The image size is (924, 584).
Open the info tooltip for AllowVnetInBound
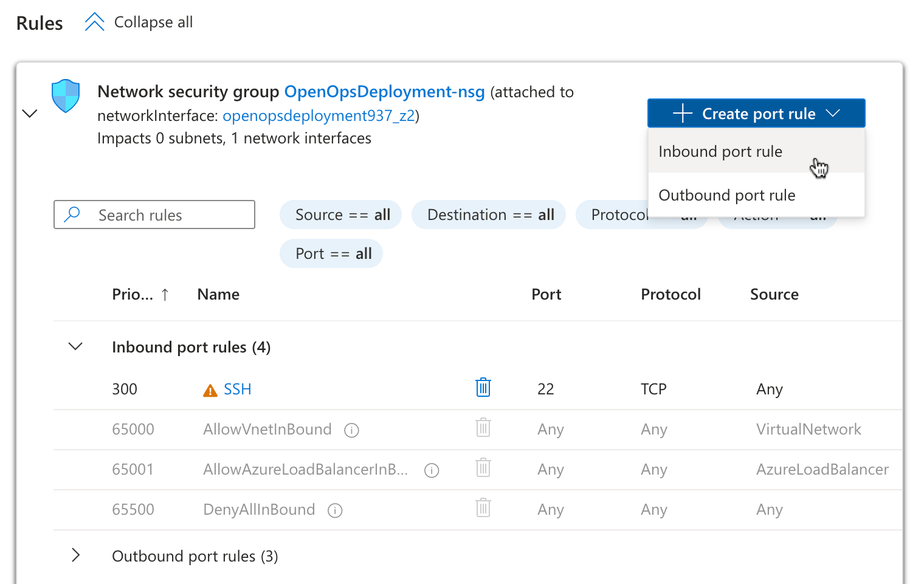(x=351, y=430)
